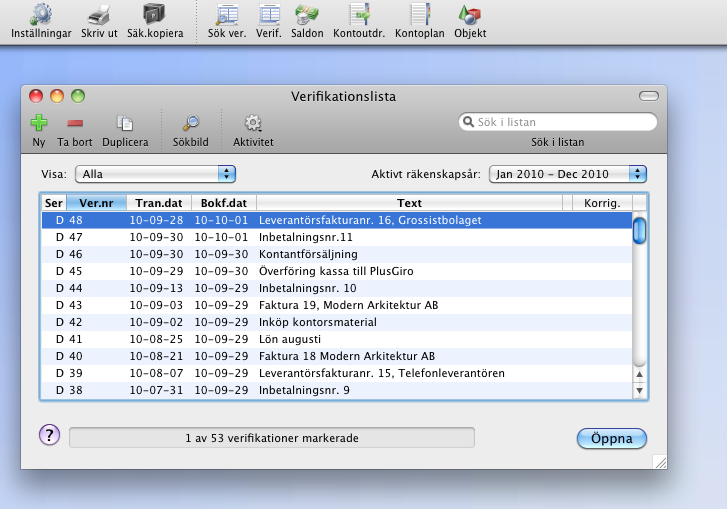Click the Skriv ut printer icon
Screen dimensions: 727x509
99,15
